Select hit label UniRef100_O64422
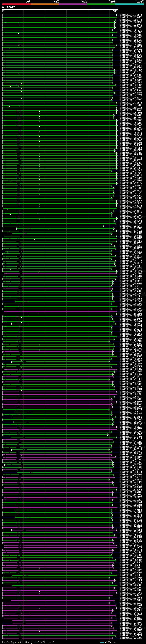Screen dimensions: 146x644 pos(131,55)
